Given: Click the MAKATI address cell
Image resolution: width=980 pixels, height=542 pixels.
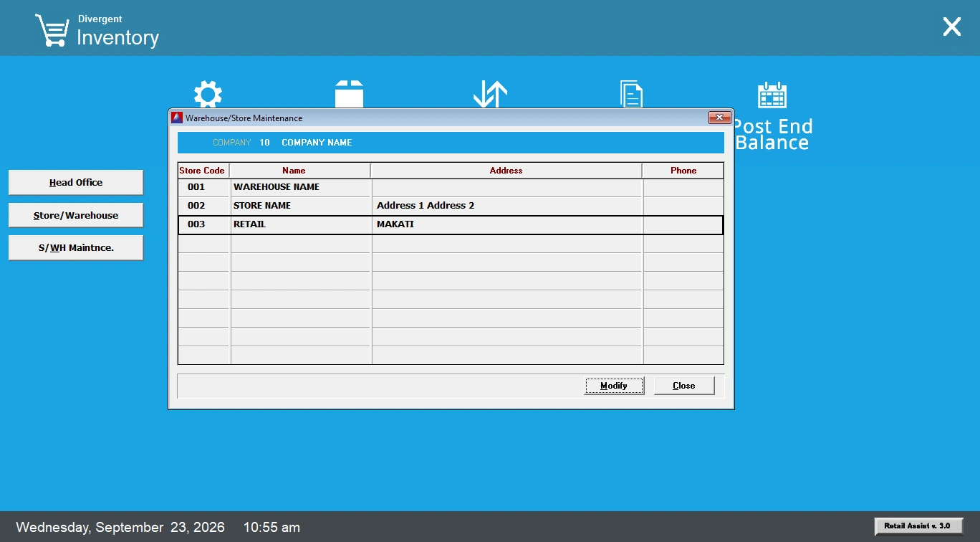Looking at the screenshot, I should click(506, 224).
